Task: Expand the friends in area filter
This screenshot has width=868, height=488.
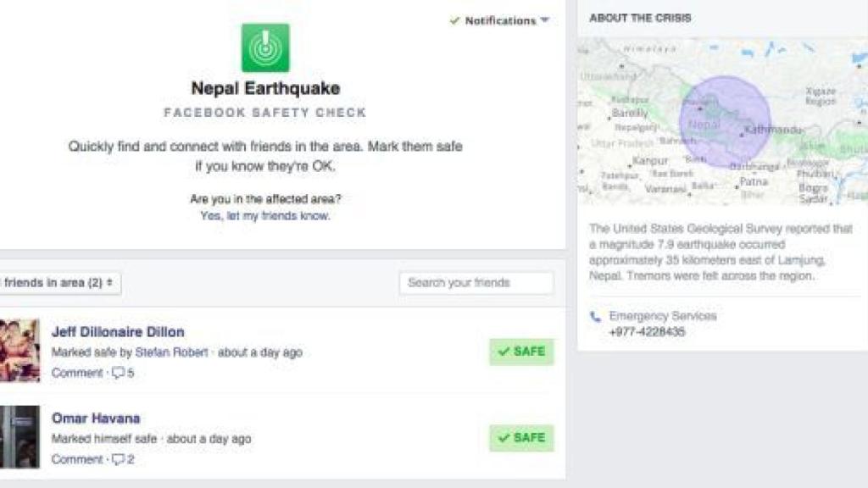Action: (x=59, y=283)
